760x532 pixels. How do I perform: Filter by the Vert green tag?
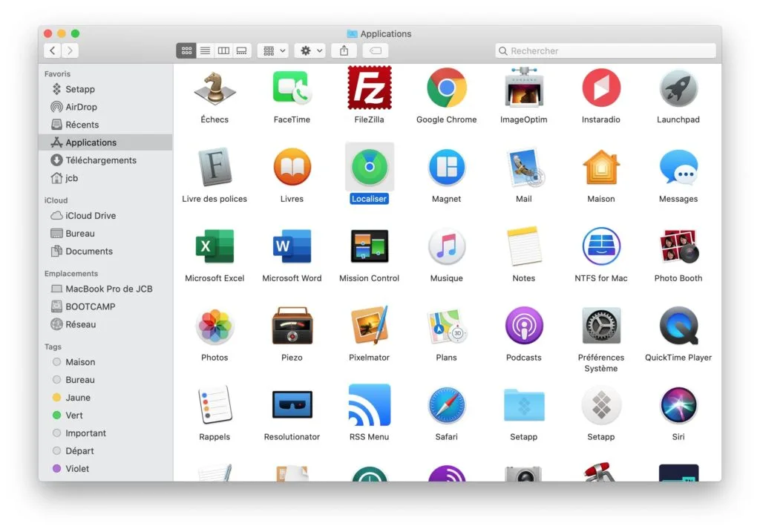click(x=105, y=416)
